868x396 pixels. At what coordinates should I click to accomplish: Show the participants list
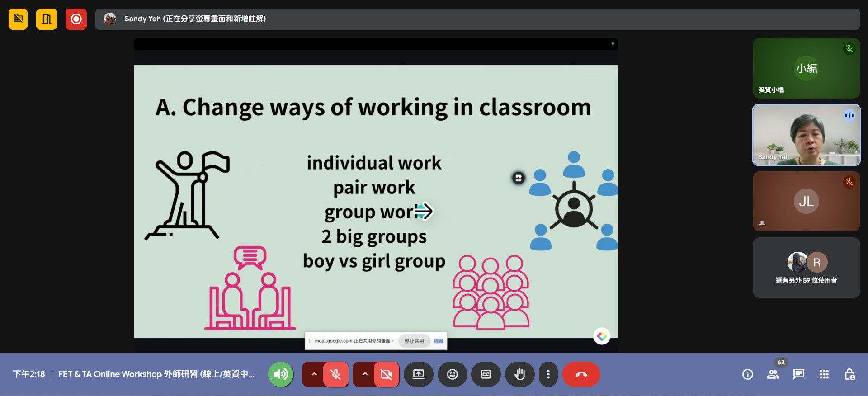[x=773, y=374]
